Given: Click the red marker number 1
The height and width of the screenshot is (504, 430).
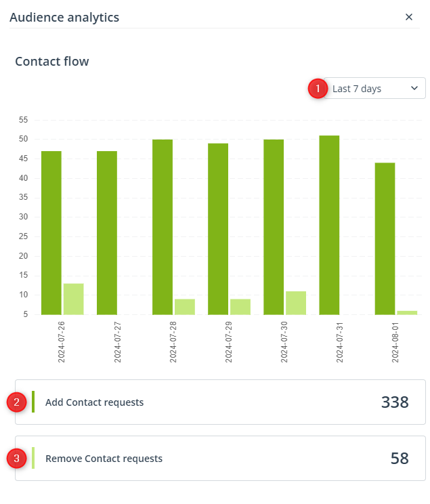Looking at the screenshot, I should [318, 88].
